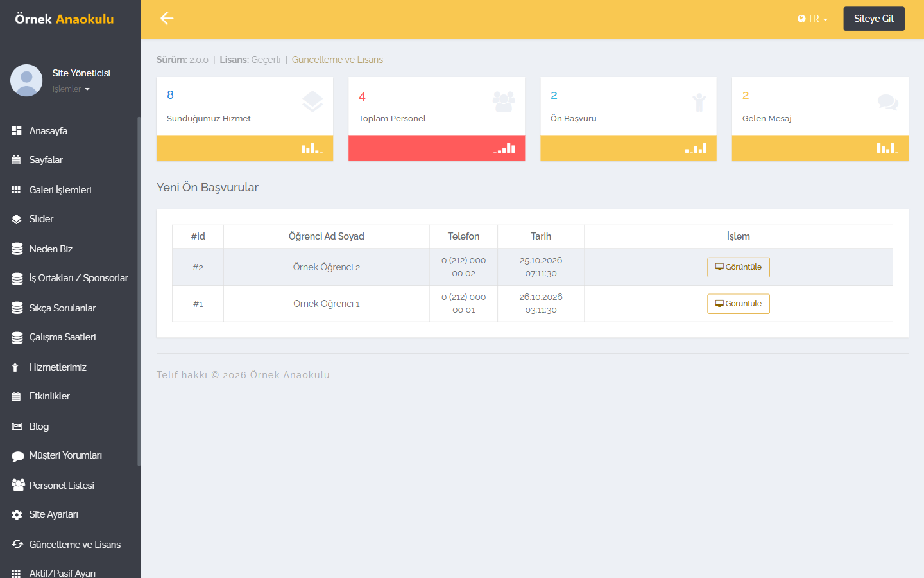Click the Site Yöneticisi avatar image
The width and height of the screenshot is (924, 578).
26,80
